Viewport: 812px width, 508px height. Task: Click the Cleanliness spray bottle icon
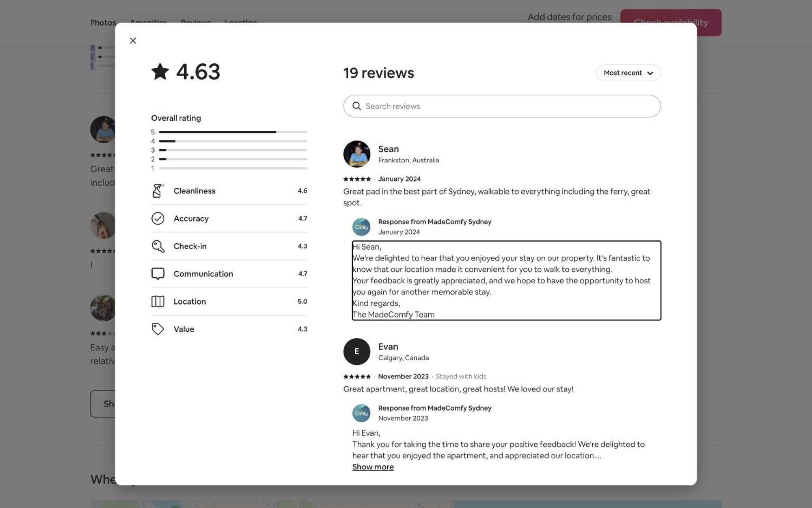pyautogui.click(x=158, y=191)
